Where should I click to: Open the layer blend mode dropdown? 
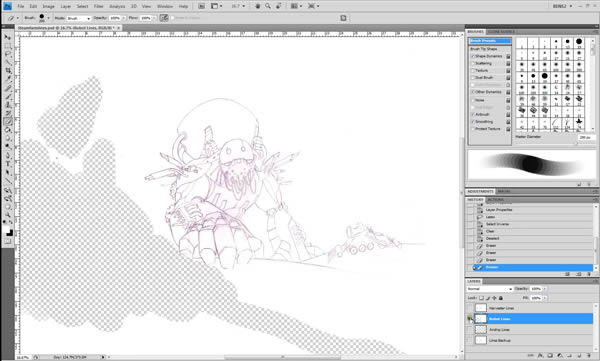pyautogui.click(x=489, y=289)
